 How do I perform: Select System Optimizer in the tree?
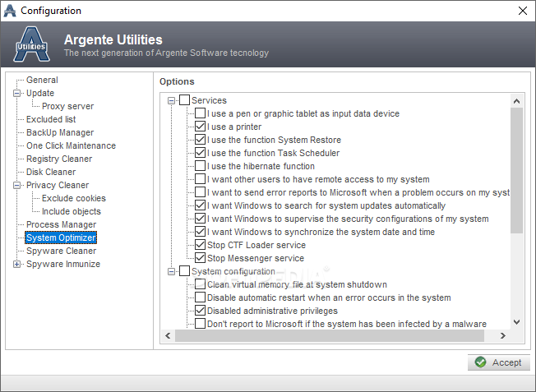pos(61,238)
